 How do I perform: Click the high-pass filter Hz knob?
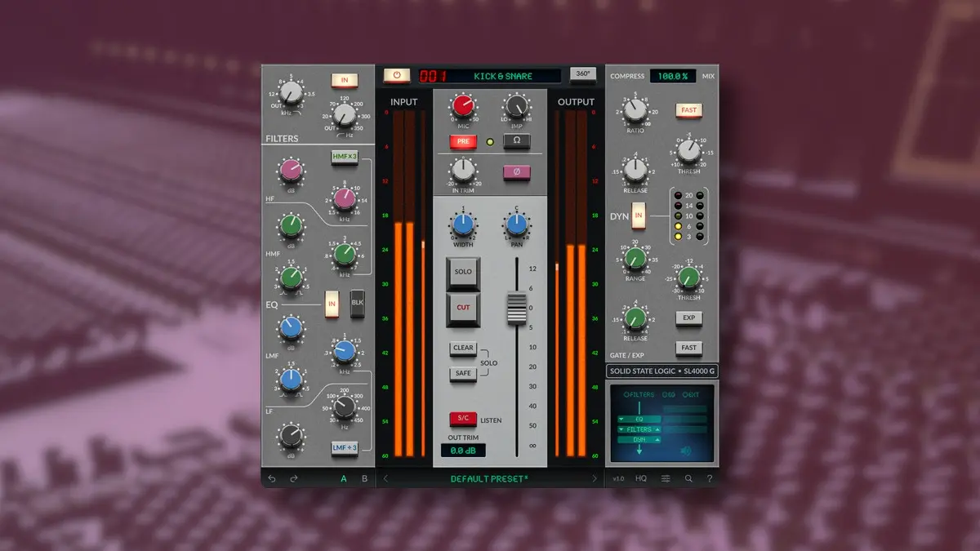tap(344, 117)
